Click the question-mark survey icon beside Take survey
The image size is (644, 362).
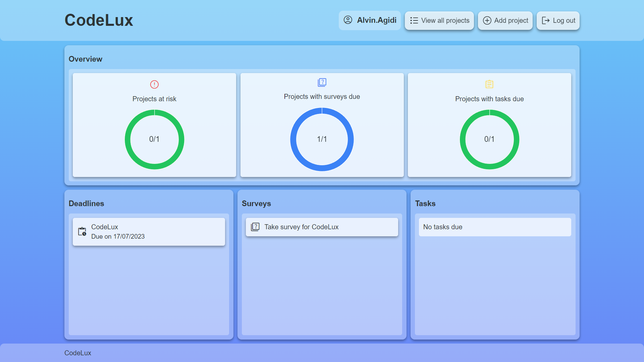256,227
